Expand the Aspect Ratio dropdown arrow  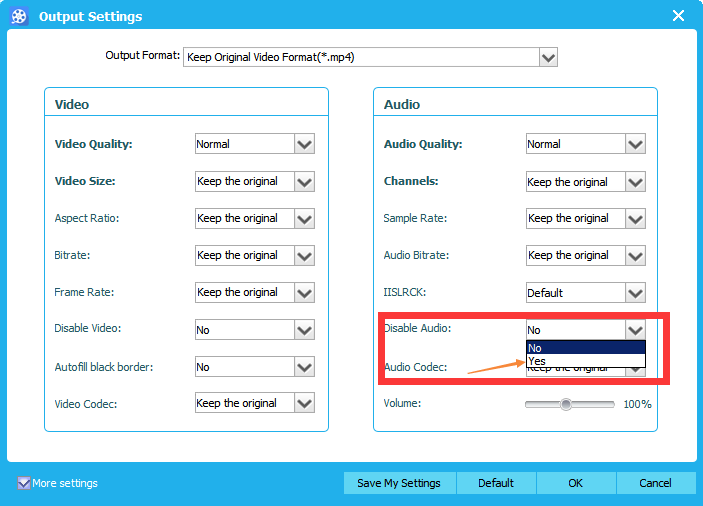coord(305,218)
